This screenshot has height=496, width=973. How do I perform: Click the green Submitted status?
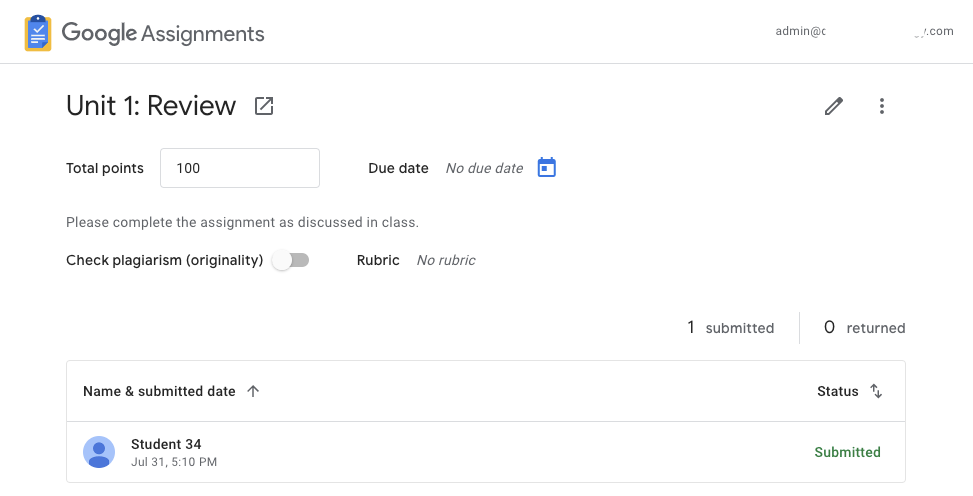coord(847,452)
